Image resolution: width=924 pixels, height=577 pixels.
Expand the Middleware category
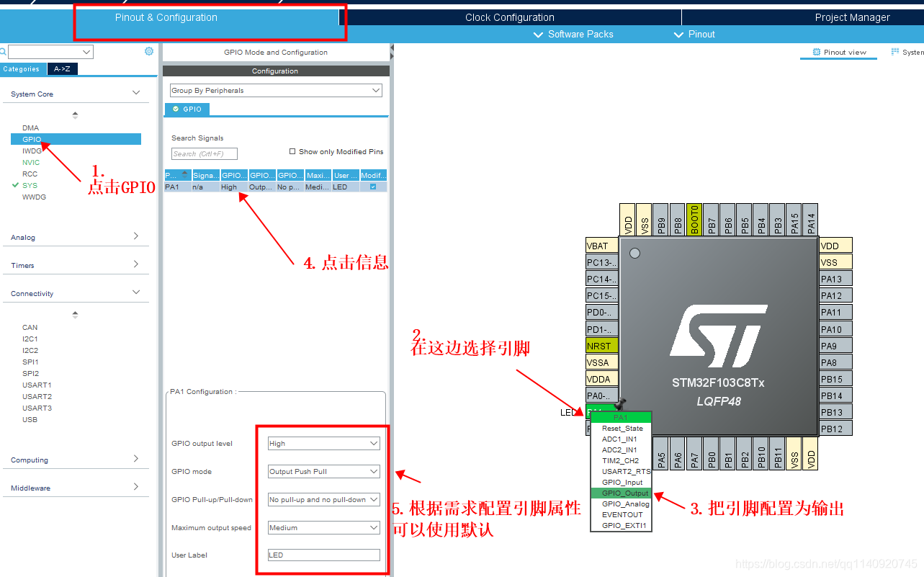(x=136, y=487)
